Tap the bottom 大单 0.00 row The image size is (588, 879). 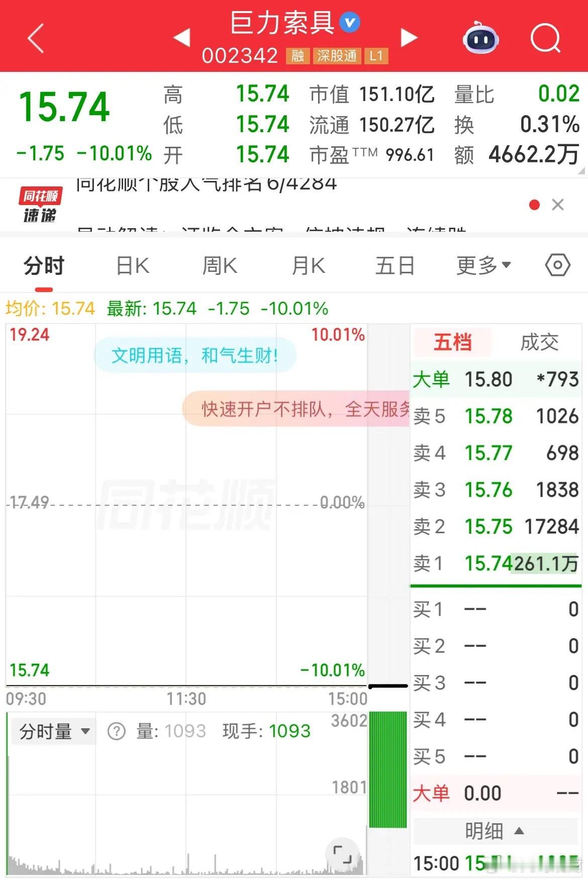coord(496,794)
